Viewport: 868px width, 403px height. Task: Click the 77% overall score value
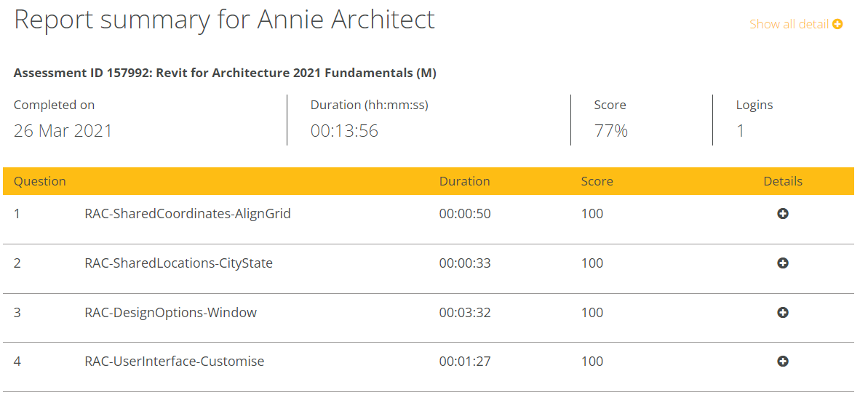point(610,131)
